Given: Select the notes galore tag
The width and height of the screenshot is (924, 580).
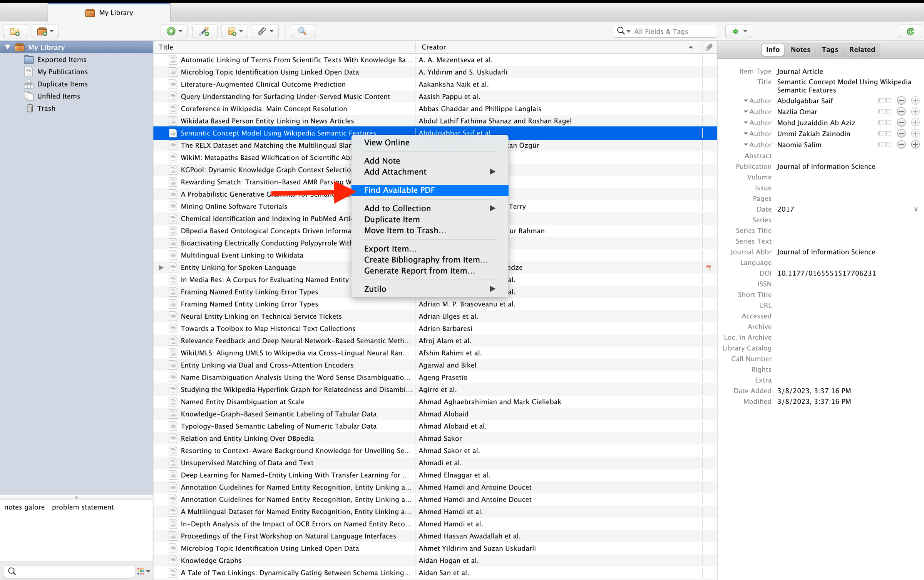Looking at the screenshot, I should tap(24, 507).
